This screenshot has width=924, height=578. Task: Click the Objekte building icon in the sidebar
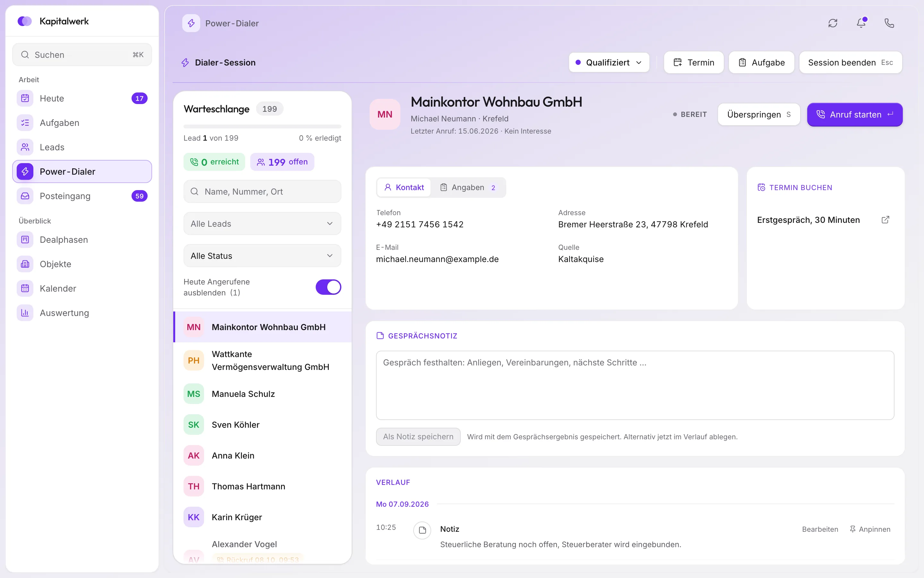point(25,264)
